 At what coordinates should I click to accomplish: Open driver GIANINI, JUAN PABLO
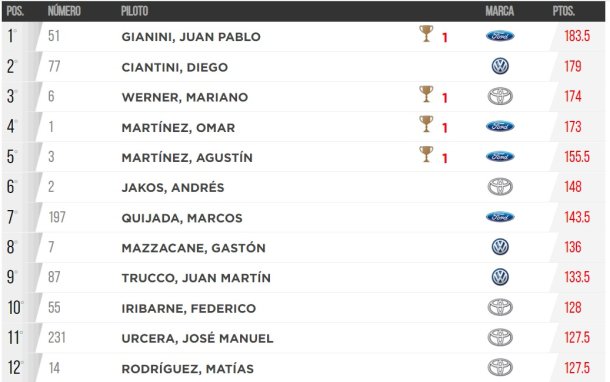click(x=191, y=37)
